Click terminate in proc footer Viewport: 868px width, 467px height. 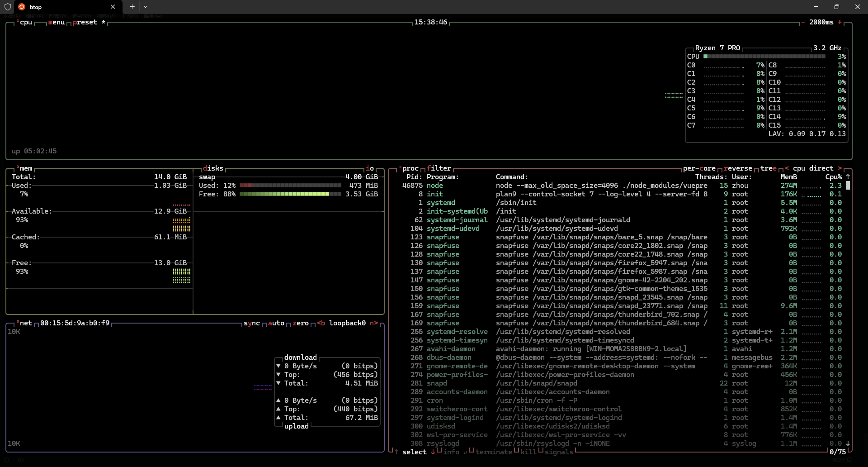coord(494,452)
